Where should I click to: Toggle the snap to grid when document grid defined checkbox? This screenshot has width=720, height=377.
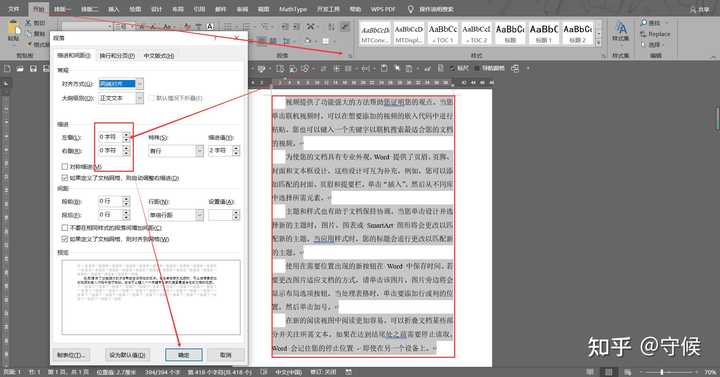pyautogui.click(x=65, y=239)
